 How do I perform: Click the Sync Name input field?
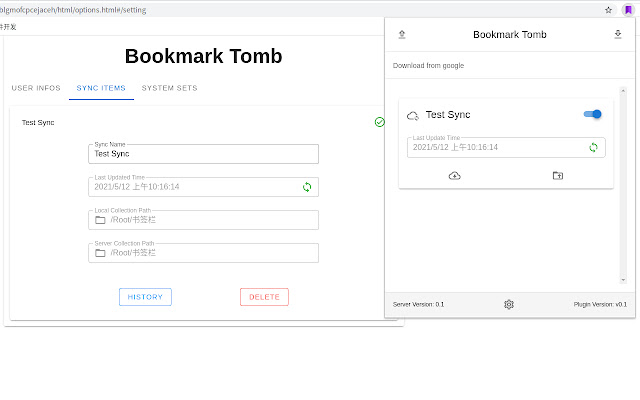203,154
